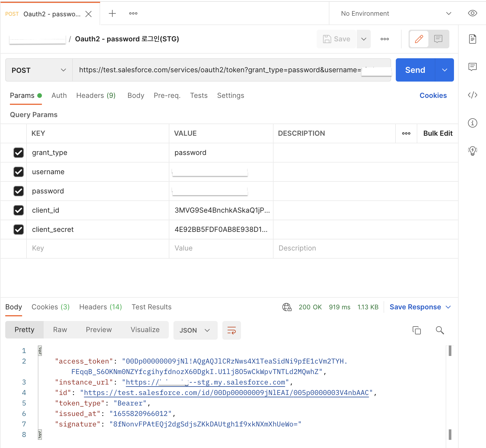
Task: Open the No Environment dropdown
Action: [396, 13]
